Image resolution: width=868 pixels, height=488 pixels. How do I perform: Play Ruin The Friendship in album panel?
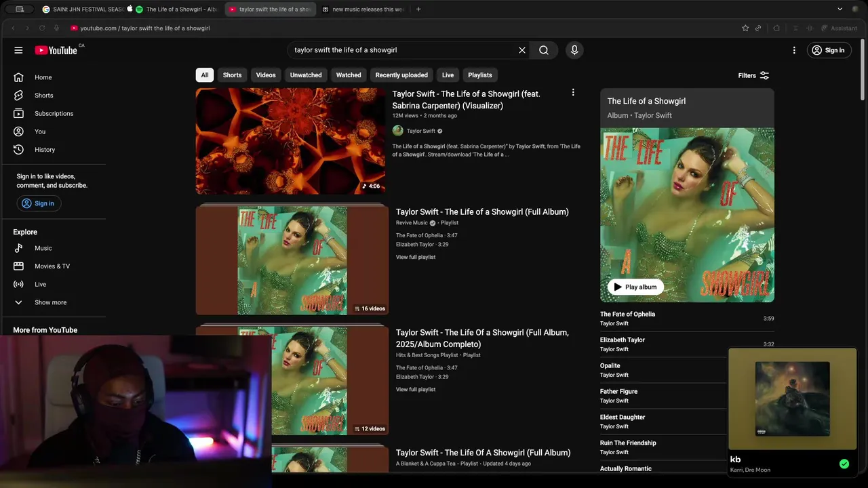(x=663, y=447)
